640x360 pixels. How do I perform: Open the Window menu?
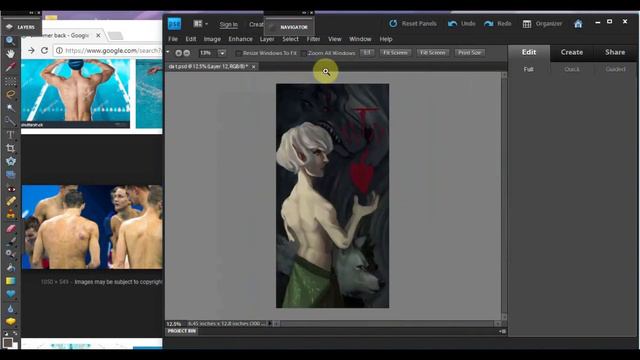tap(360, 39)
